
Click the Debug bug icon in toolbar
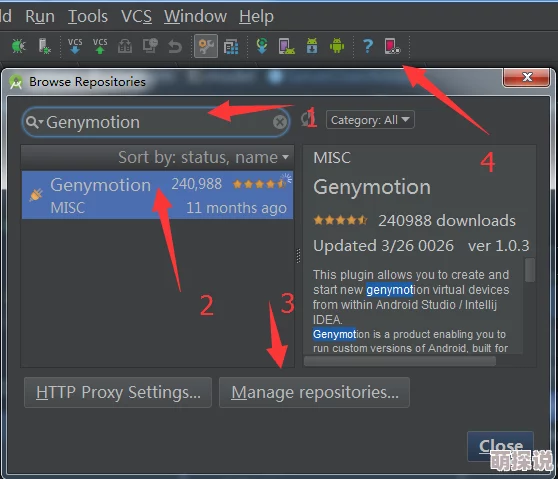click(19, 46)
